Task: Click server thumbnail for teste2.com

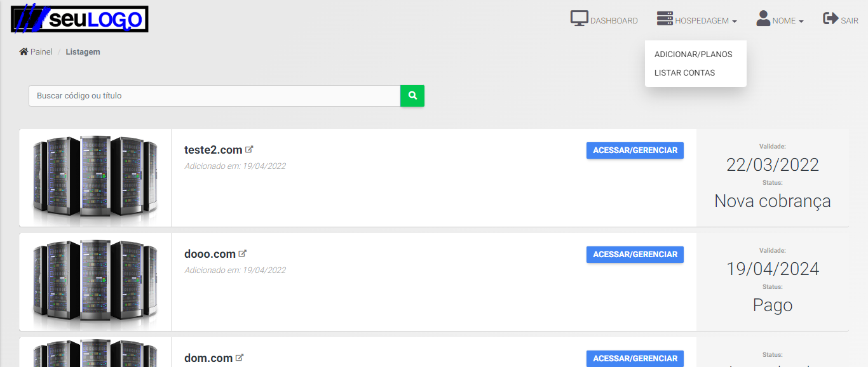Action: [x=95, y=178]
